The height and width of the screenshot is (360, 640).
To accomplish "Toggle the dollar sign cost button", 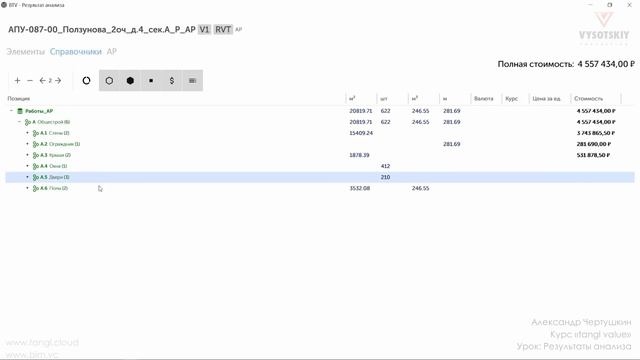I will 172,81.
